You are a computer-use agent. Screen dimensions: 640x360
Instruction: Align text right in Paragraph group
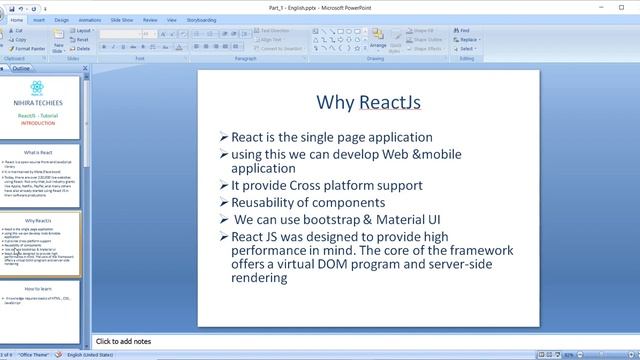tap(216, 47)
